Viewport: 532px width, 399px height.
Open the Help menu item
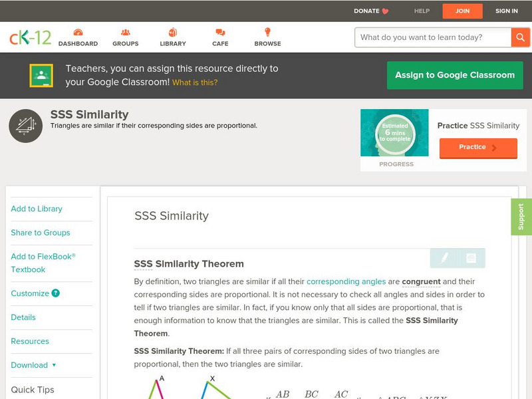[x=422, y=11]
